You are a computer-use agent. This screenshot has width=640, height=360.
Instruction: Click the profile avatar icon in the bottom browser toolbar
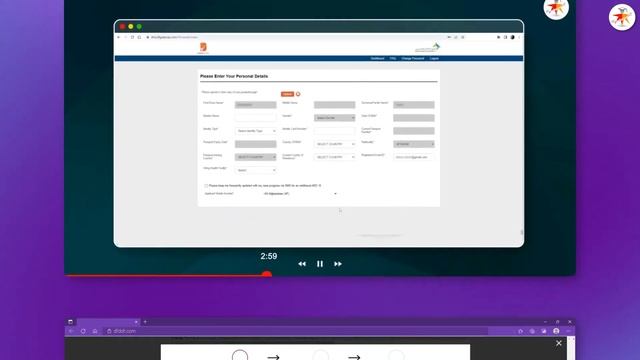tap(556, 331)
